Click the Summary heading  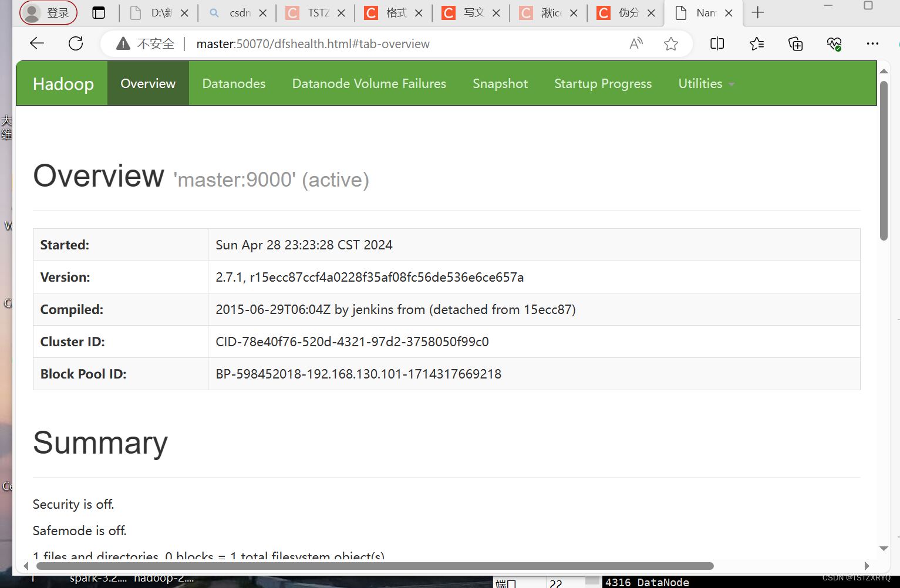click(100, 442)
